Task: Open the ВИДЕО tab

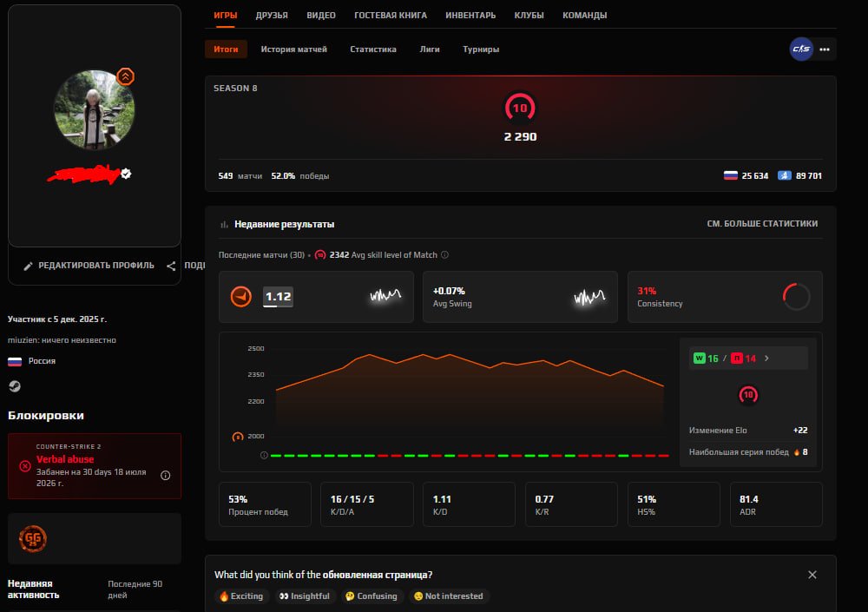Action: tap(321, 15)
